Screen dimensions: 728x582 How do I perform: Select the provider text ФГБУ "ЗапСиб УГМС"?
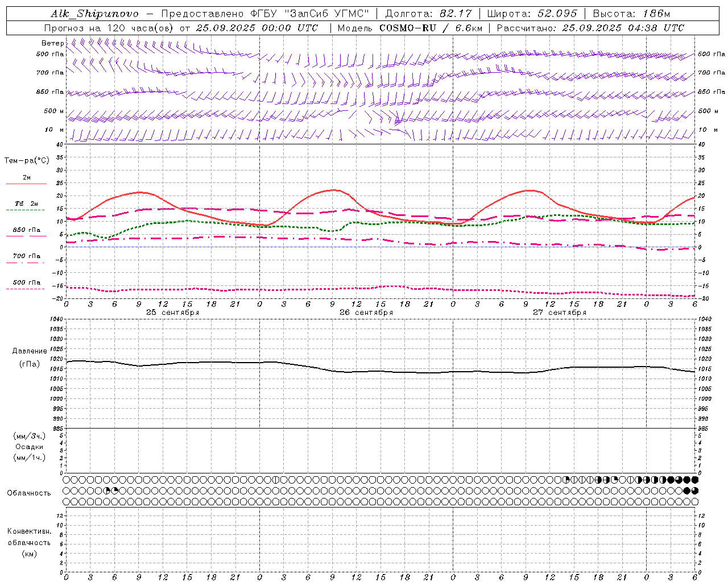click(309, 14)
